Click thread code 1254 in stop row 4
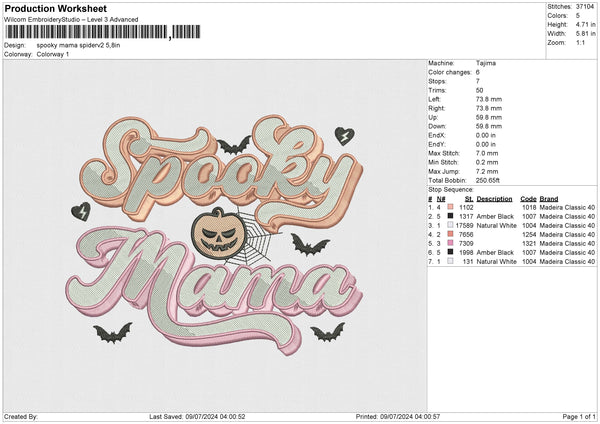This screenshot has height=424, width=600. 529,235
